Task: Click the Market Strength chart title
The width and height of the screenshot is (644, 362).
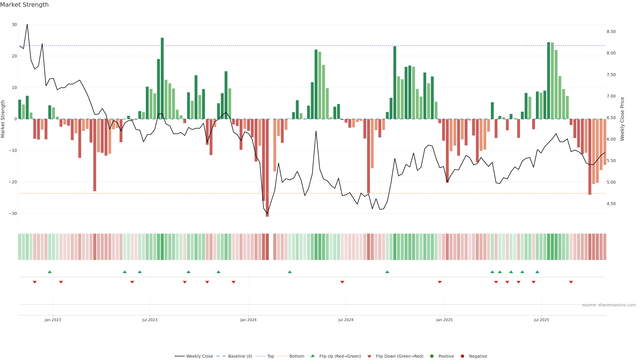Action: pos(24,5)
